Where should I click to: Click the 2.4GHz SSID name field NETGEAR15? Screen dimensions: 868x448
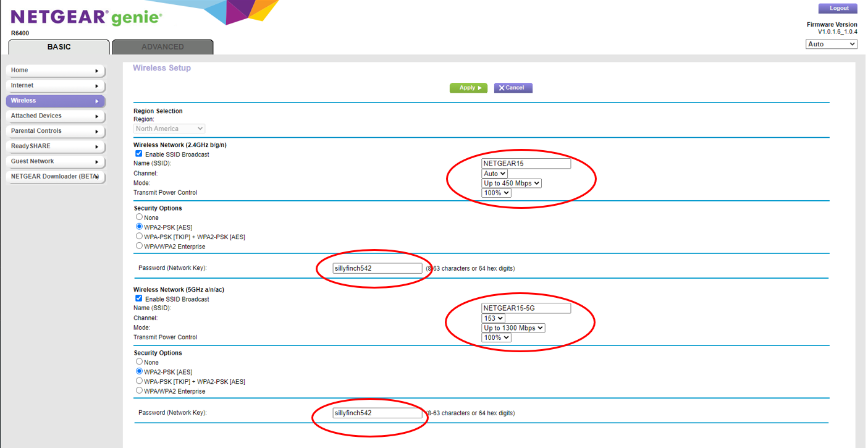coord(526,164)
